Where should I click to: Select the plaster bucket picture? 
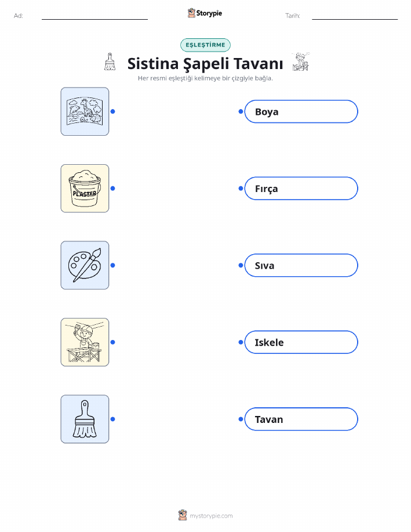[85, 189]
